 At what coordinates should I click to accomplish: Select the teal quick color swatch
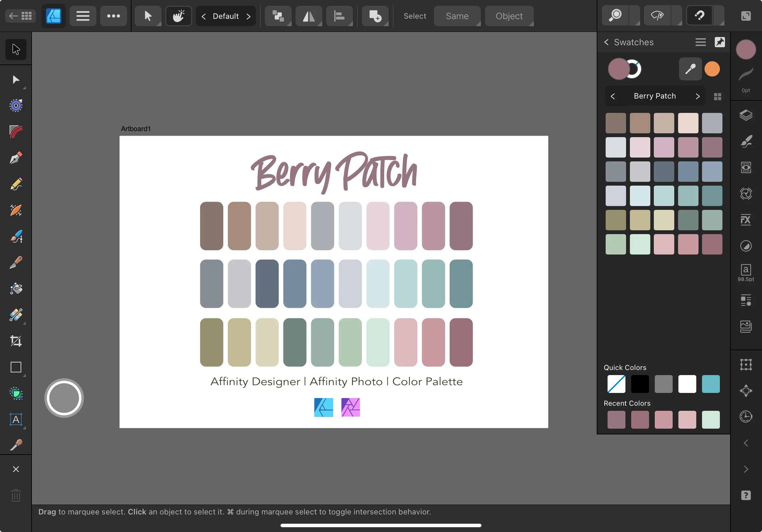click(711, 384)
